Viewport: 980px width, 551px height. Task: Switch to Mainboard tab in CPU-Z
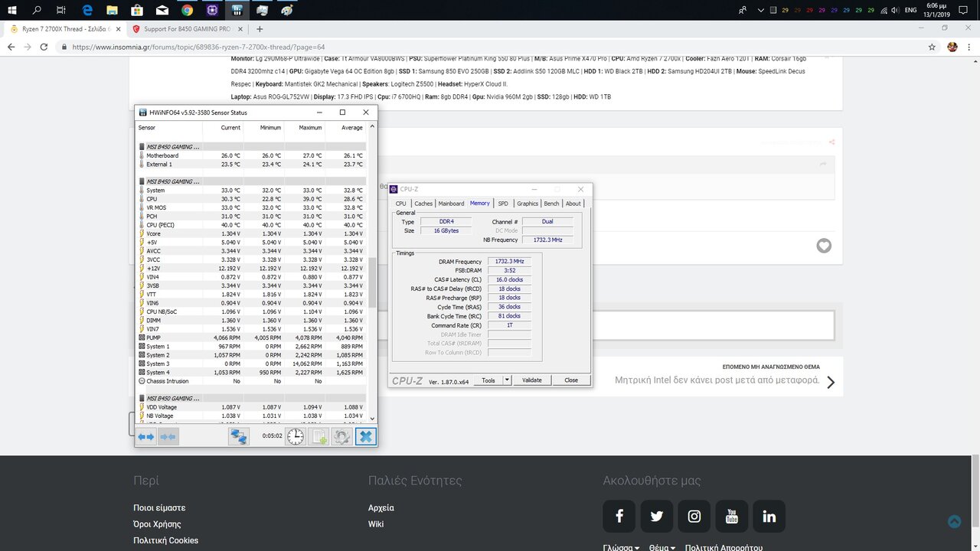coord(451,204)
